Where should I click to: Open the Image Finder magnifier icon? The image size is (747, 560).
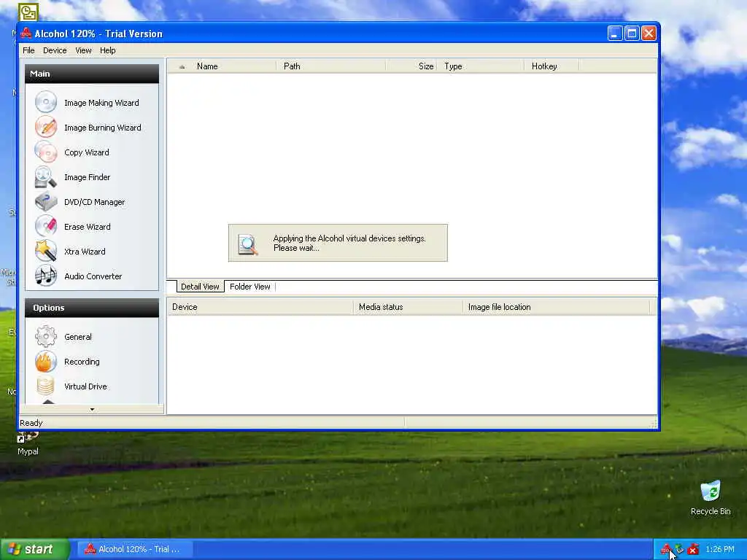coord(46,176)
